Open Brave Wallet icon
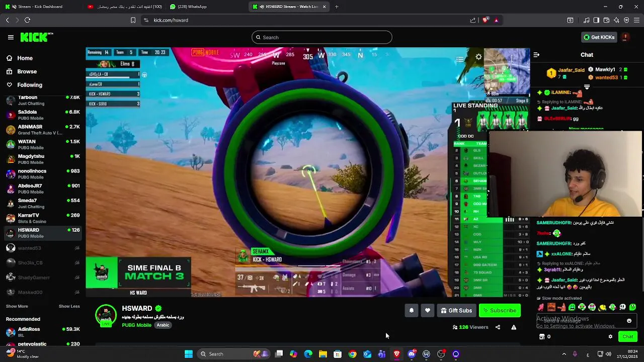 coord(606,20)
